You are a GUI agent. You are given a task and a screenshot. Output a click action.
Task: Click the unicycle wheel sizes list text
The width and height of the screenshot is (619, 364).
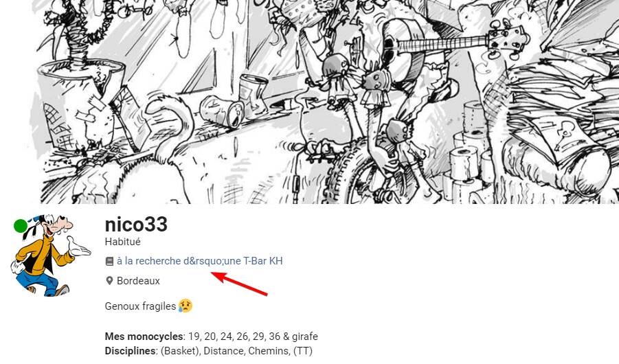pyautogui.click(x=253, y=337)
